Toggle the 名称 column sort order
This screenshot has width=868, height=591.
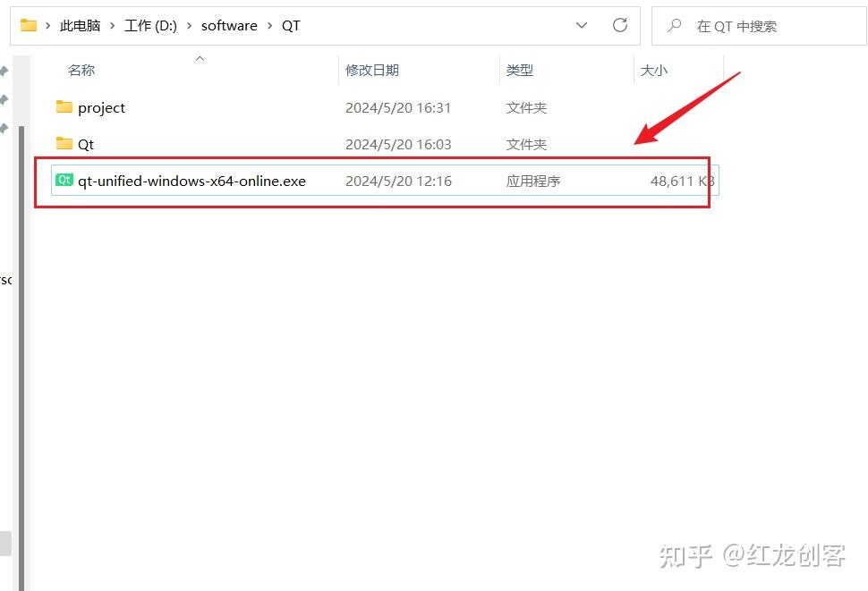[81, 70]
